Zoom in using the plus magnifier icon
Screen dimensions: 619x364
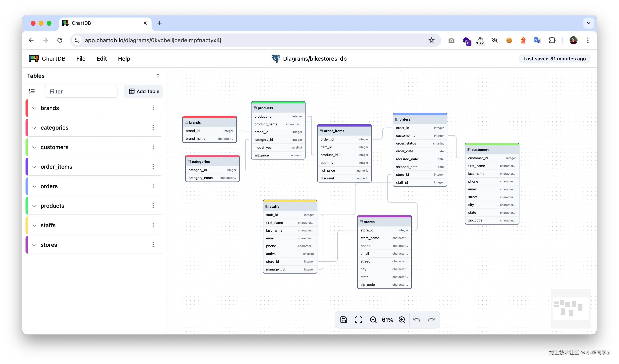pos(402,320)
